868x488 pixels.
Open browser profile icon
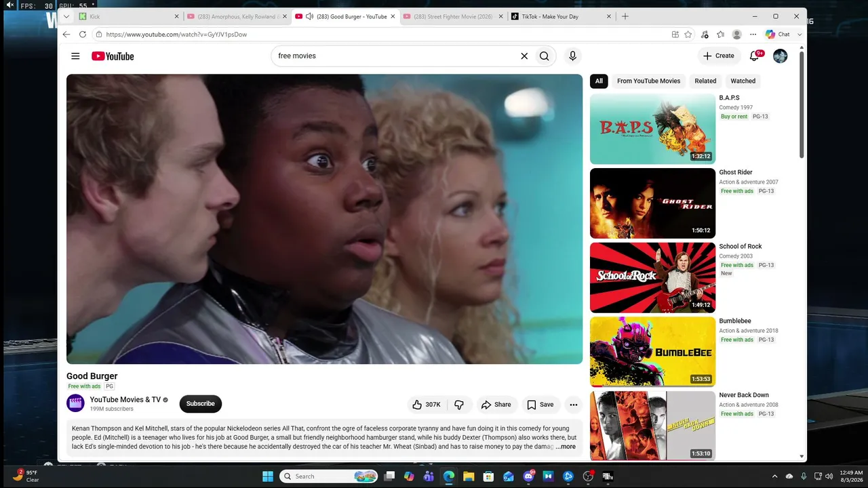pos(736,35)
